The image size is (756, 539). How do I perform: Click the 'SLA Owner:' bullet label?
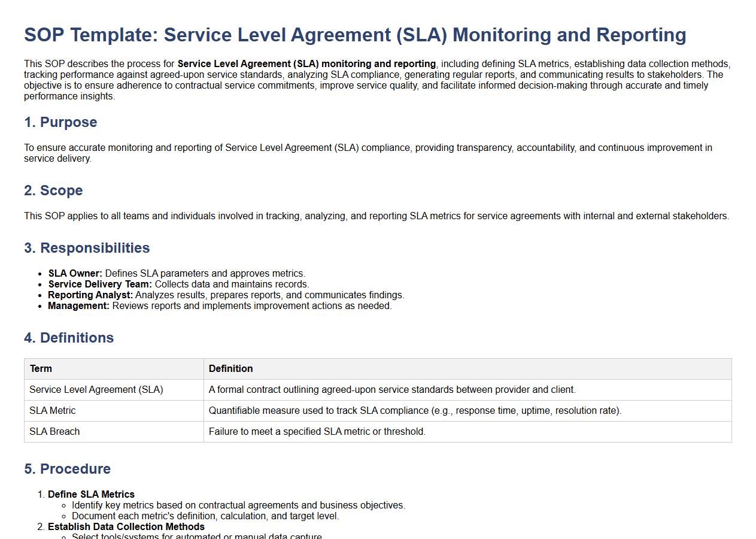tap(75, 274)
